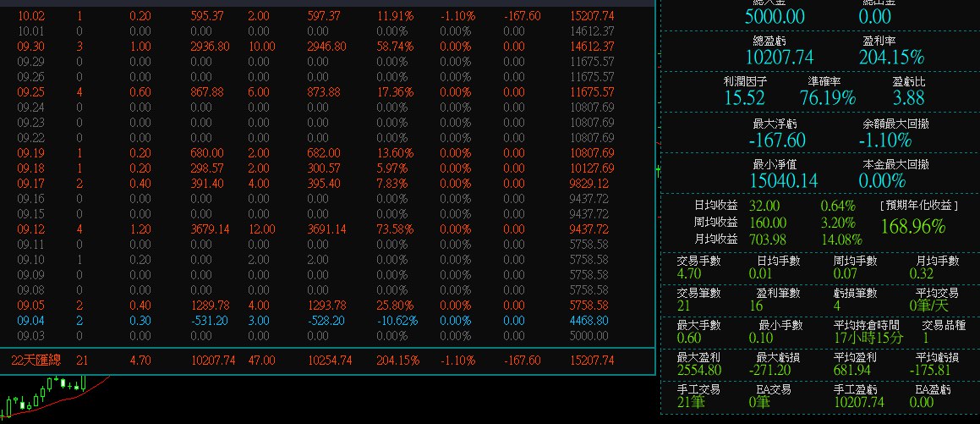Select the 58.74% percentage cell
Image resolution: width=980 pixels, height=424 pixels.
tap(395, 47)
